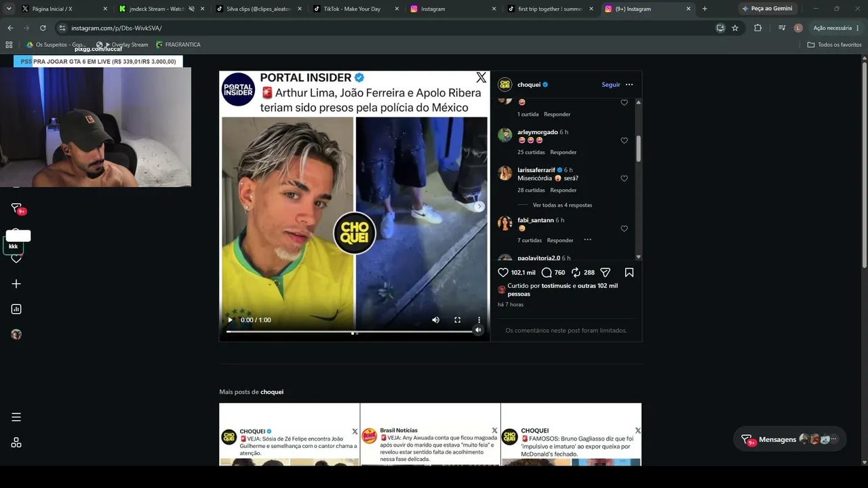Viewport: 868px width, 488px height.
Task: Open choquei profile picture in post header
Action: (x=505, y=85)
